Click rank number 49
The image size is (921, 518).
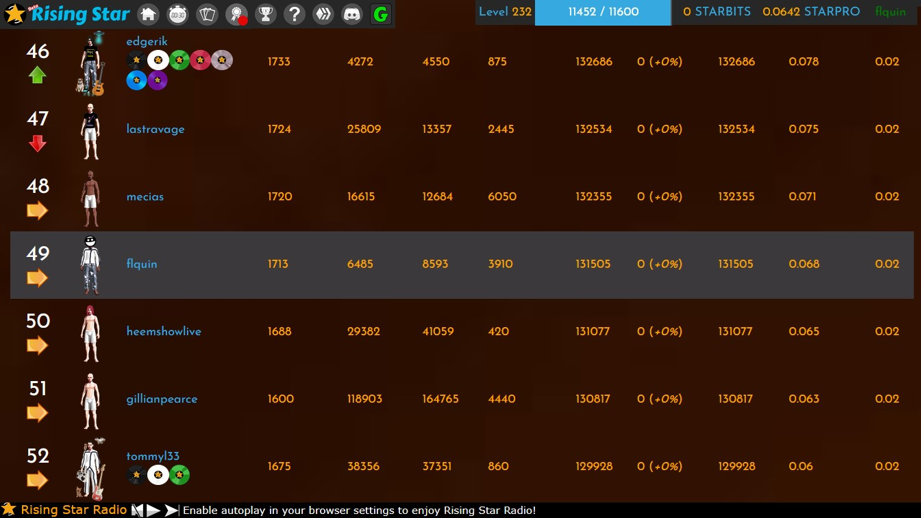point(38,254)
